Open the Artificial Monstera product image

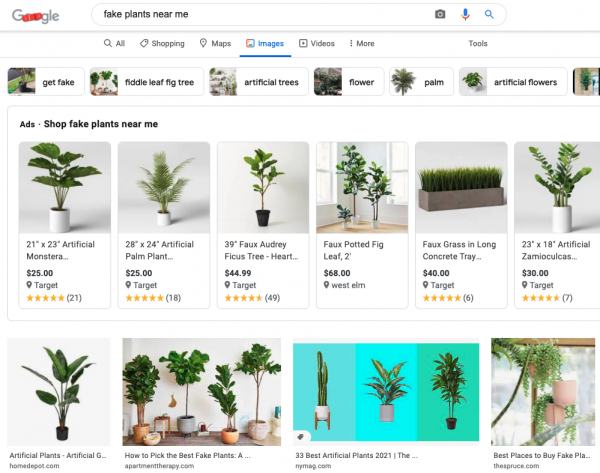65,188
